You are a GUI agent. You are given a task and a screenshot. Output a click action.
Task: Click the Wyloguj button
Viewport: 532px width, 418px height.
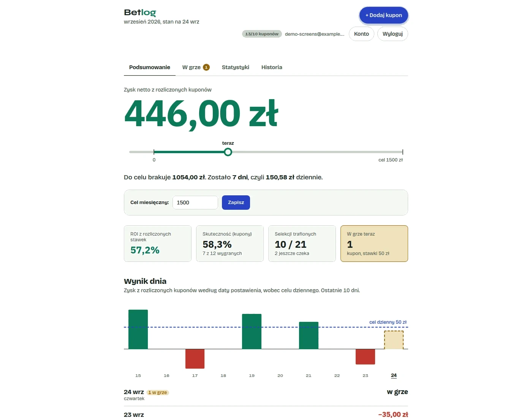[x=393, y=34]
